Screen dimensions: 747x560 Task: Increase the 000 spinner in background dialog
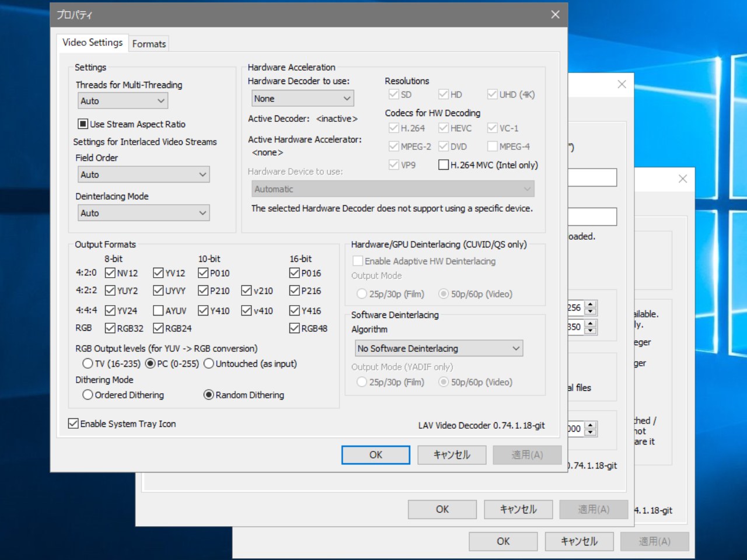[591, 425]
